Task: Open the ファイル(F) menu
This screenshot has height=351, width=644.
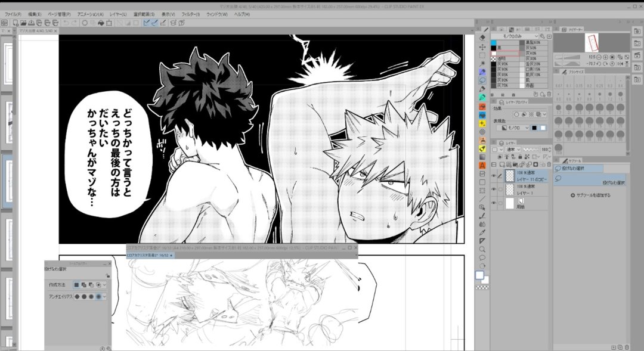Action: pos(13,14)
